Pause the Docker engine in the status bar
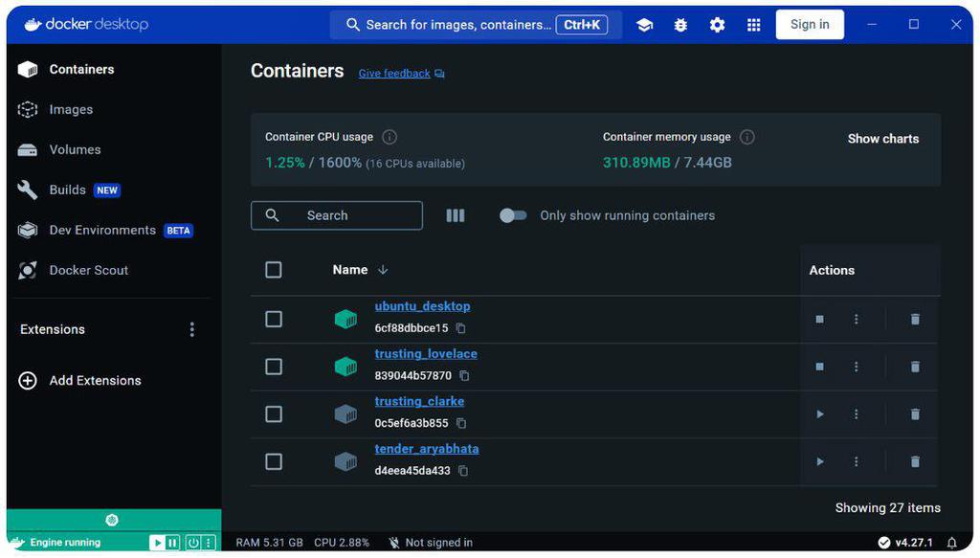The width and height of the screenshot is (980, 558). point(170,542)
